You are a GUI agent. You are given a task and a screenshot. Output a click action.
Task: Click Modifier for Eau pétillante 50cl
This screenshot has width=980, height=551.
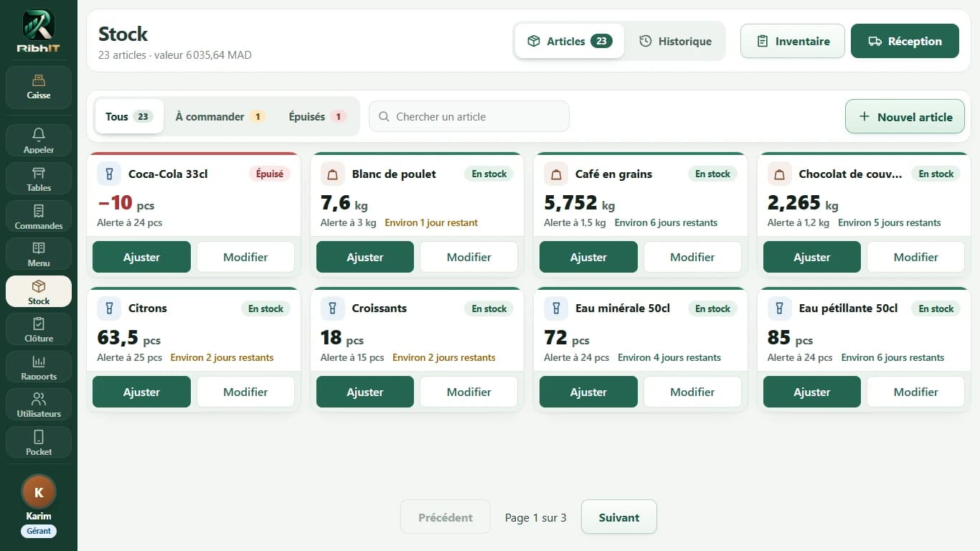(916, 392)
